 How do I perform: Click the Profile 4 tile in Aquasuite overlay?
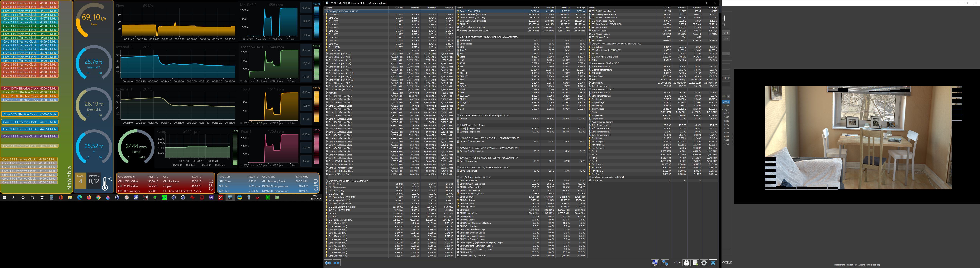[80, 181]
